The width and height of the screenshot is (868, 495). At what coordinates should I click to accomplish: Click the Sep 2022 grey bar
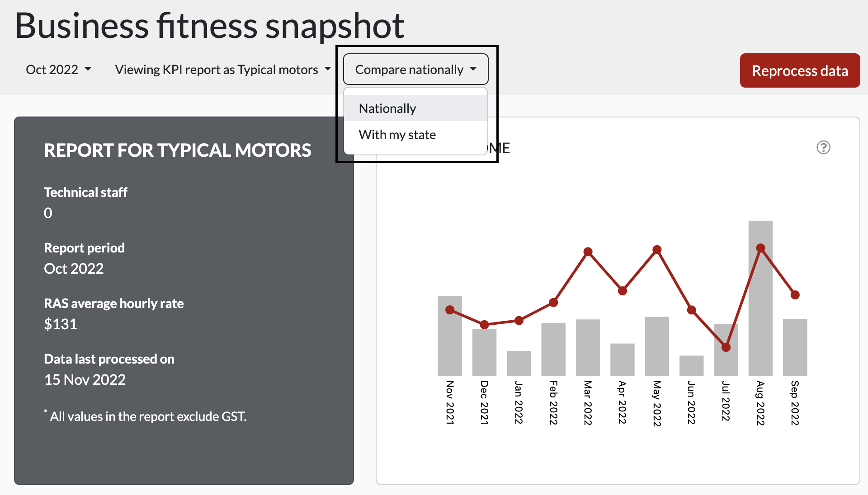pos(795,347)
